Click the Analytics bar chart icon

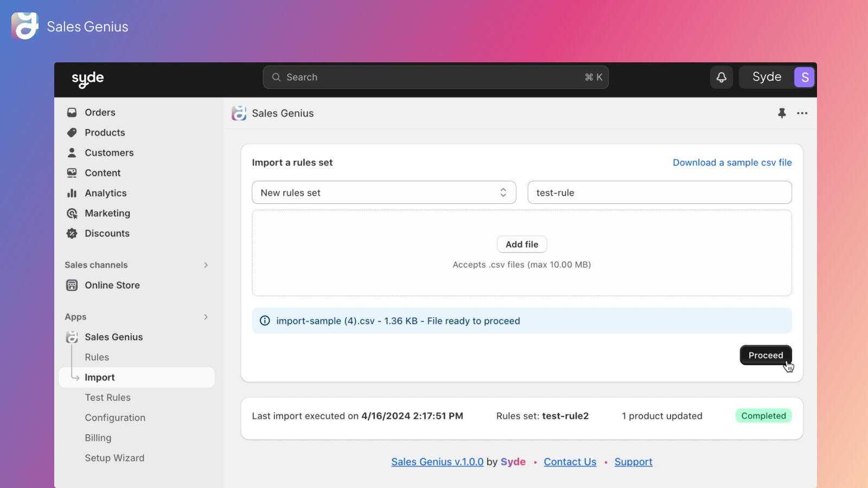[72, 193]
